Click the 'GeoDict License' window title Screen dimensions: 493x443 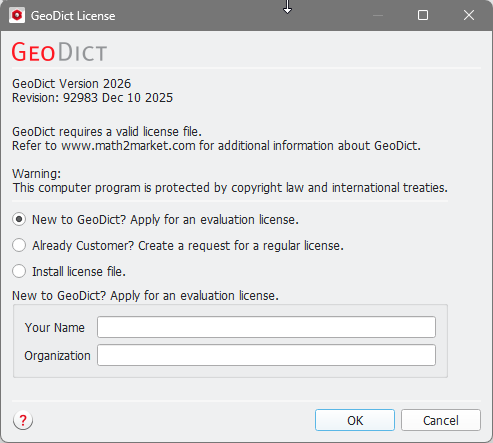(x=73, y=16)
